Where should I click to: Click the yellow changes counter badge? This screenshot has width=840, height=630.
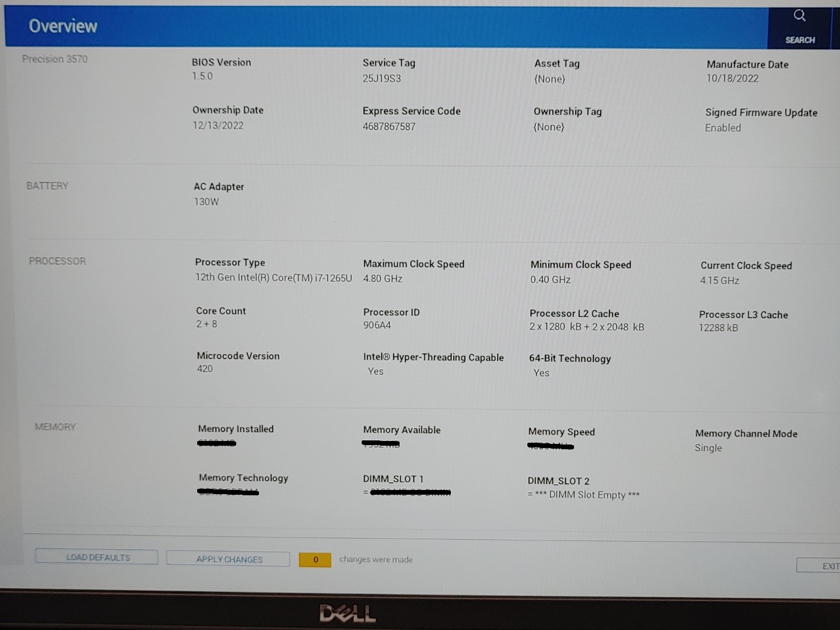coord(314,559)
